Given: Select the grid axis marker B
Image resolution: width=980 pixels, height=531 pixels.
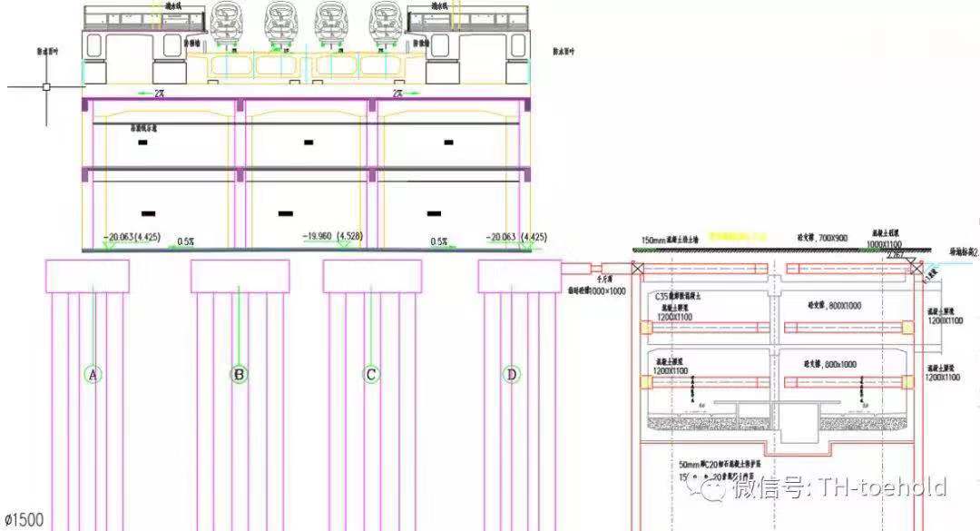Looking at the screenshot, I should click(239, 374).
